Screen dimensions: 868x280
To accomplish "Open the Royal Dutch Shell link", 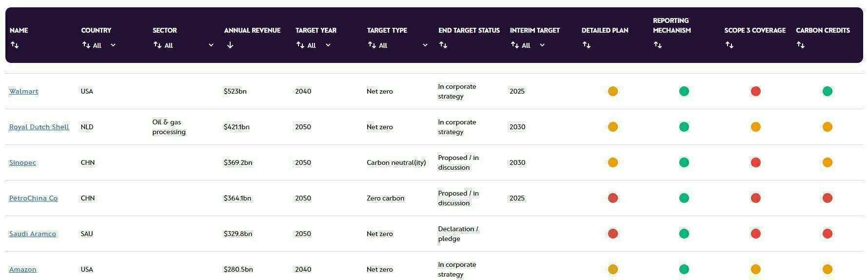I will coord(39,127).
